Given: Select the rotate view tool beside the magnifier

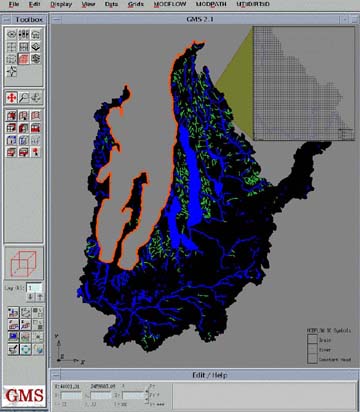Looking at the screenshot, I should (36, 98).
